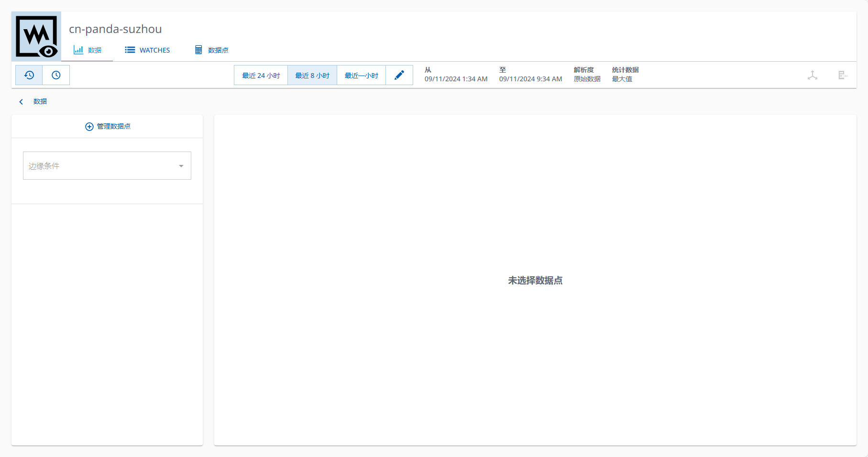Keep 最近 8 小时 selected
Screen dimensions: 868x457
click(x=312, y=75)
